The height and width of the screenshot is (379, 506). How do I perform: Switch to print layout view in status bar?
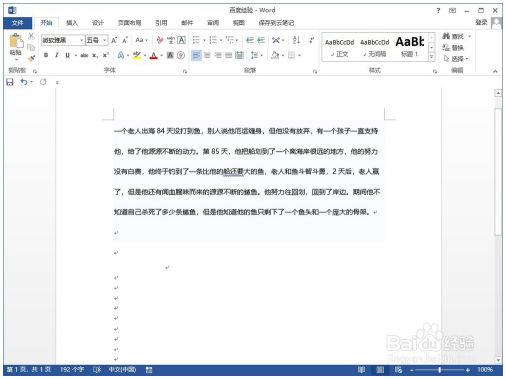[380, 370]
